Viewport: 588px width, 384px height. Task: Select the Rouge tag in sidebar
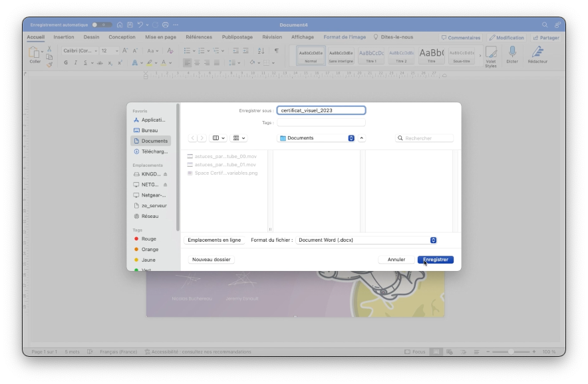(148, 239)
